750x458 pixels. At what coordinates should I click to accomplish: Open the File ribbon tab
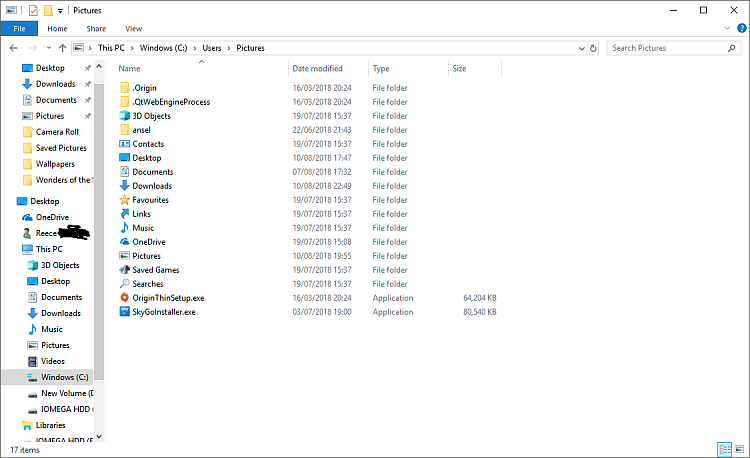tap(19, 29)
